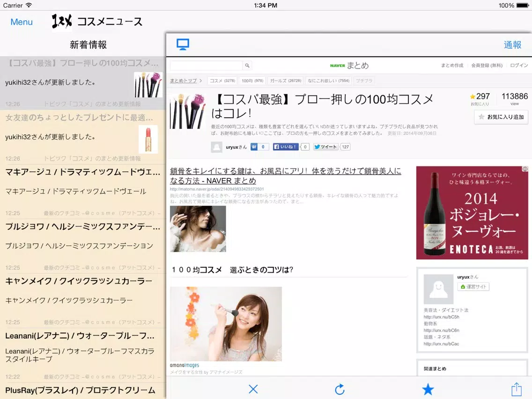The height and width of the screenshot is (399, 532).
Task: Click the 127 tweet count bubble
Action: pos(346,147)
